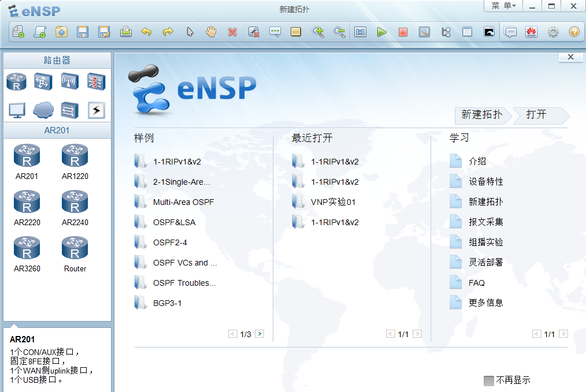Click the undo arrow icon
The width and height of the screenshot is (586, 392).
pyautogui.click(x=147, y=32)
